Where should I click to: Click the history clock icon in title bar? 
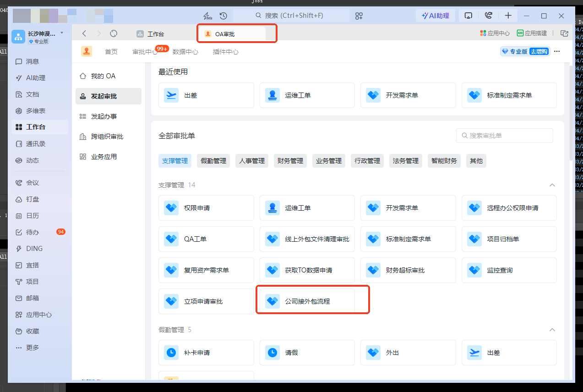click(x=223, y=16)
